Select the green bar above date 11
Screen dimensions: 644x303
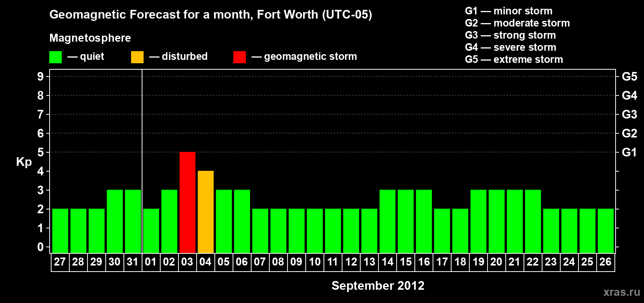[x=333, y=231]
